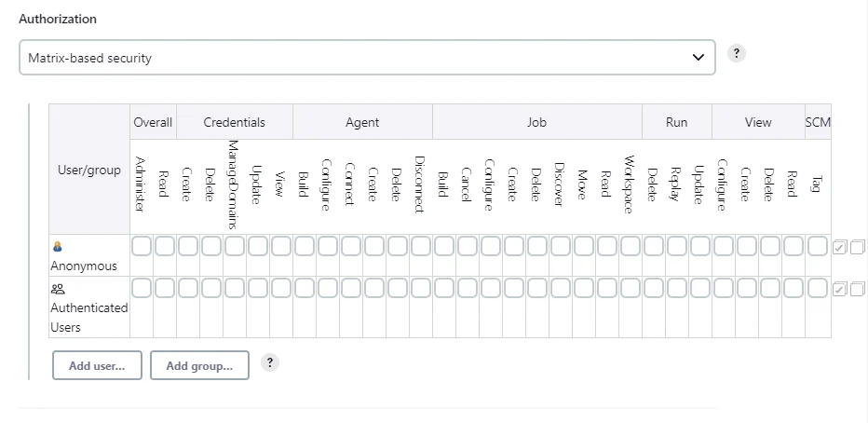Image resolution: width=868 pixels, height=423 pixels.
Task: Tick View Read for Authenticated Users
Action: pos(793,288)
